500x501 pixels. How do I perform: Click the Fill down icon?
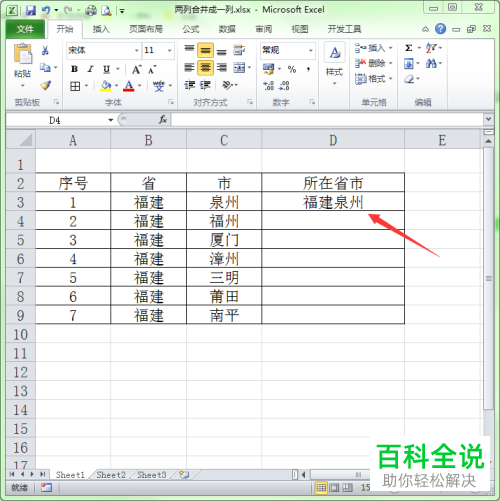coord(409,63)
